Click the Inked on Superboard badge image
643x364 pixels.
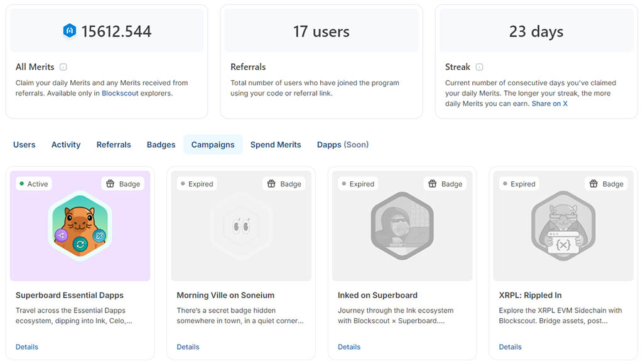402,226
